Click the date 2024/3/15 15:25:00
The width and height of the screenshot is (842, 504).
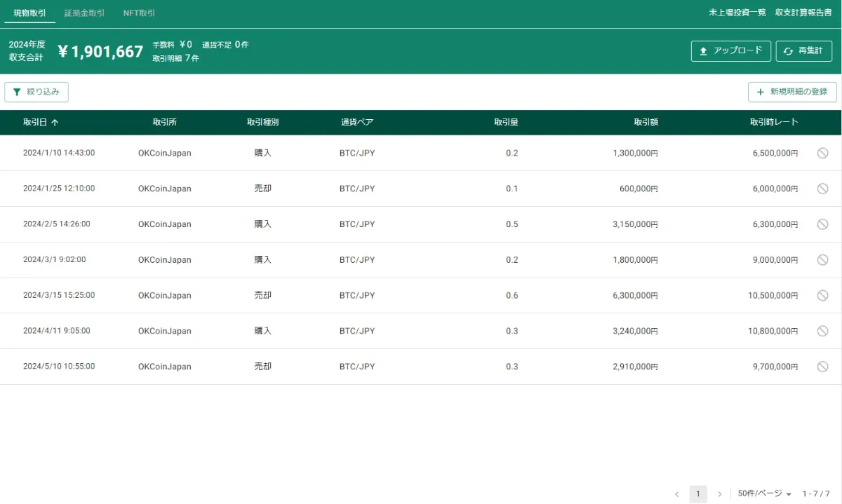coord(59,295)
